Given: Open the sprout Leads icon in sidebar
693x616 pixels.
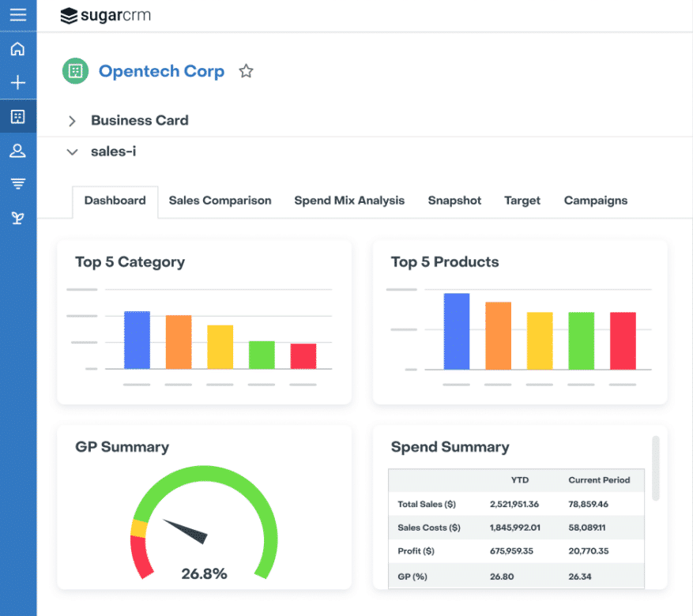Looking at the screenshot, I should (17, 218).
